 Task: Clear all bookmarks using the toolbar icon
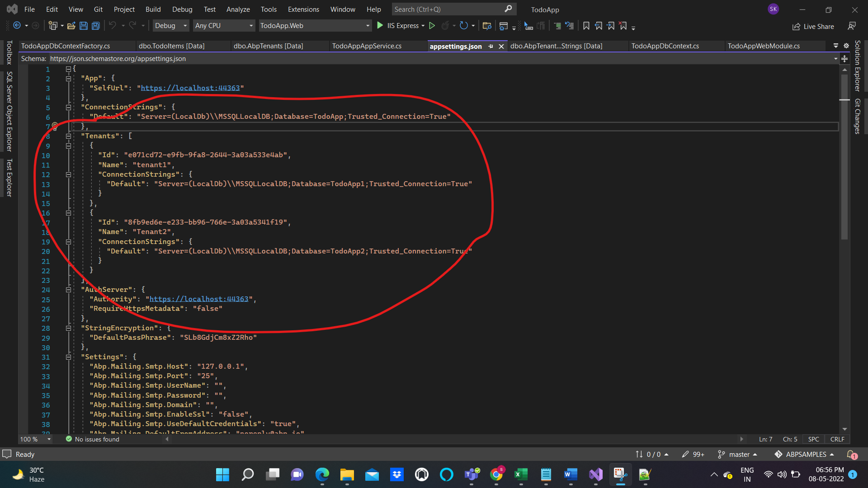click(x=623, y=26)
